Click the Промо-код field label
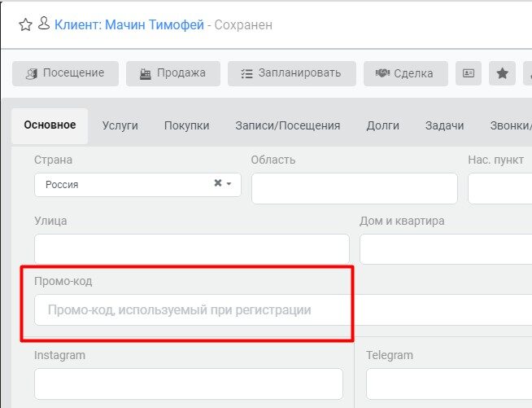Screen dimensions: 532x408 [x=63, y=281]
